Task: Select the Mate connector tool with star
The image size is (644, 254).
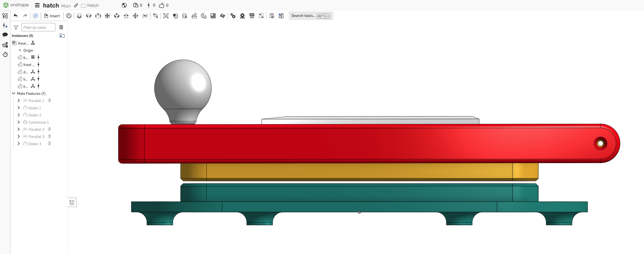Action: 175,16
